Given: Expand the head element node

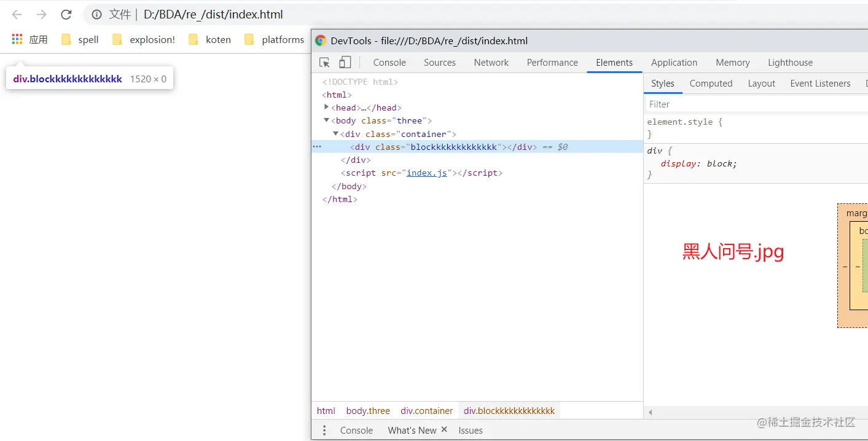Looking at the screenshot, I should click(327, 107).
